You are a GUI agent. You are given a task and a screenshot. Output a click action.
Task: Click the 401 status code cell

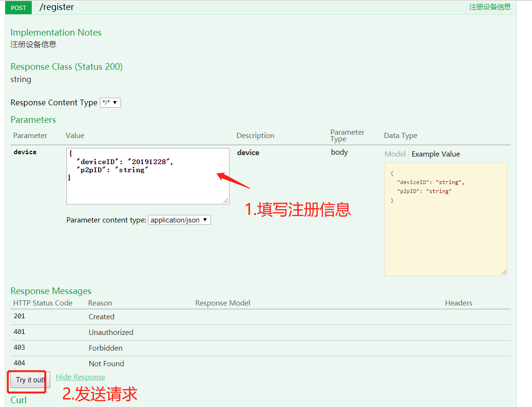(19, 332)
